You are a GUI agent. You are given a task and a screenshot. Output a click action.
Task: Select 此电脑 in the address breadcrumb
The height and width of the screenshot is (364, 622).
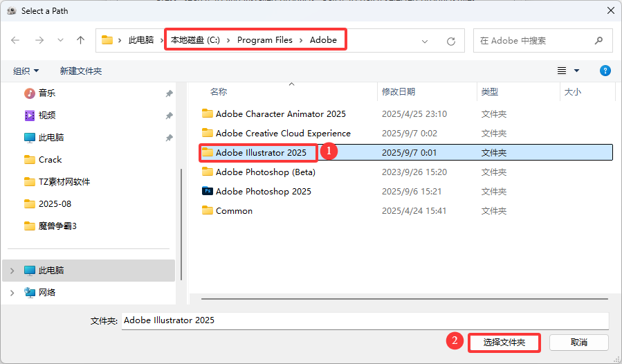tap(141, 40)
